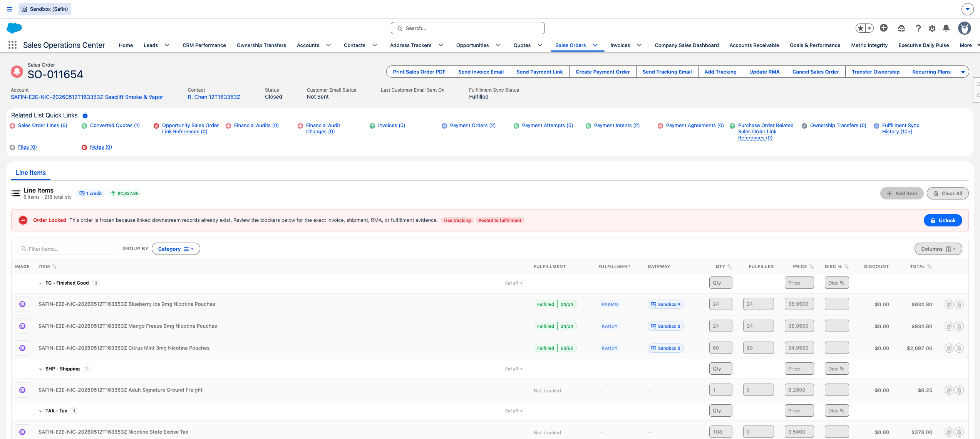This screenshot has height=439, width=980.
Task: Click the top-right circle dropdown arrow
Action: click(967, 9)
